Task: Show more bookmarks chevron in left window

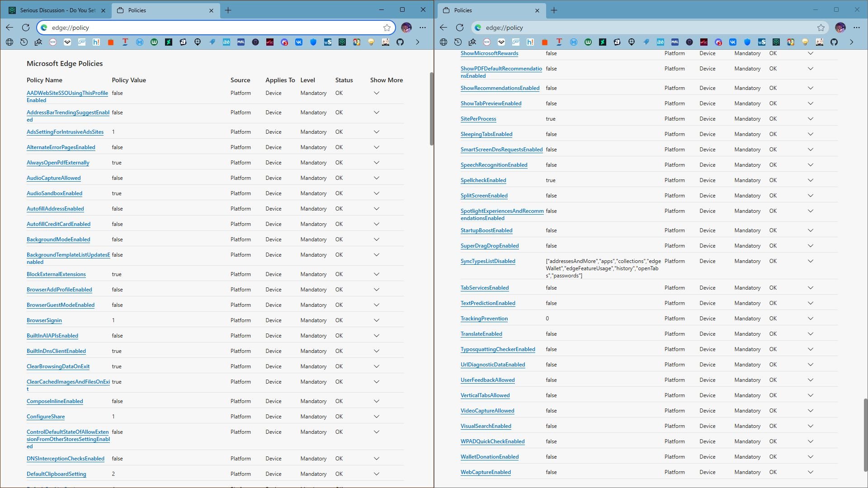Action: 417,42
